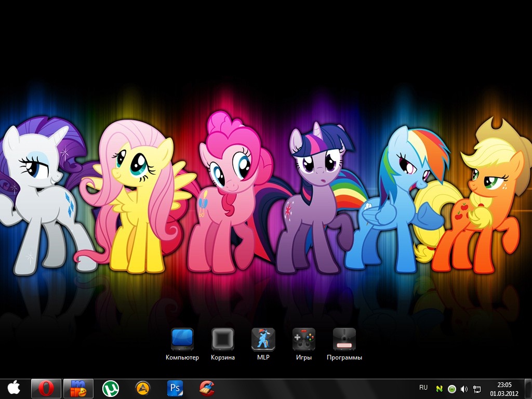Click the green-yellow N tray icon
This screenshot has height=399, width=532.
[439, 389]
